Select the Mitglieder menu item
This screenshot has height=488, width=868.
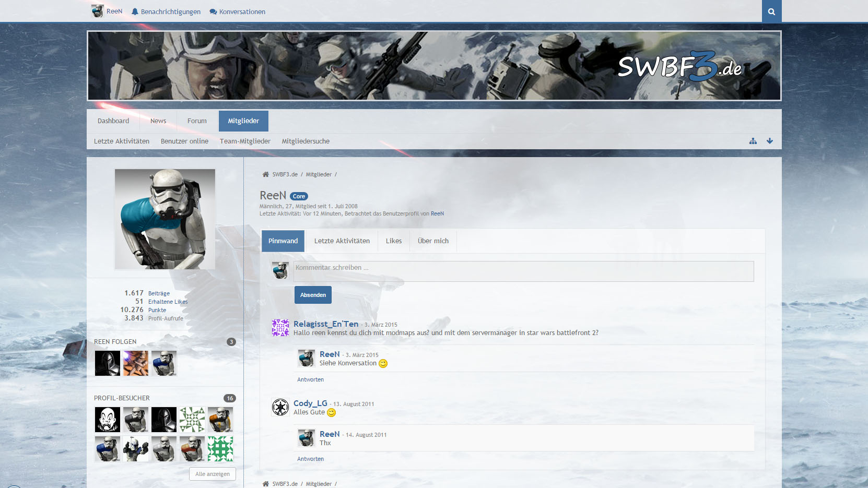point(243,121)
